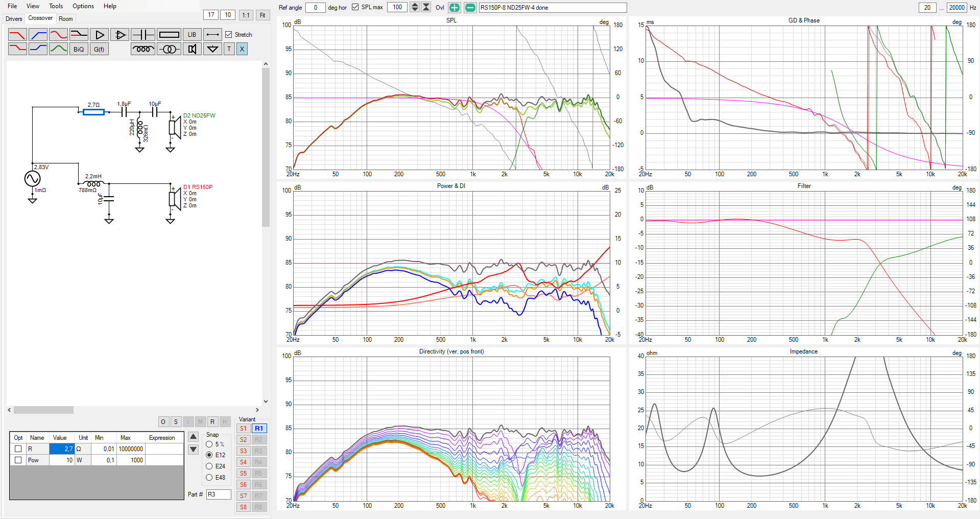Add a red low-shelf filter block
980x519 pixels.
(x=17, y=49)
